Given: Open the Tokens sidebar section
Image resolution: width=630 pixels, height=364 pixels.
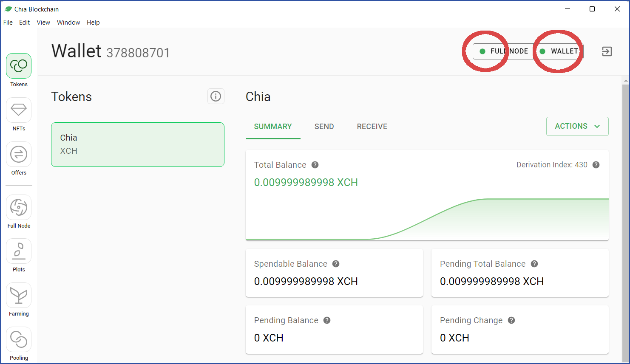Looking at the screenshot, I should pos(19,66).
